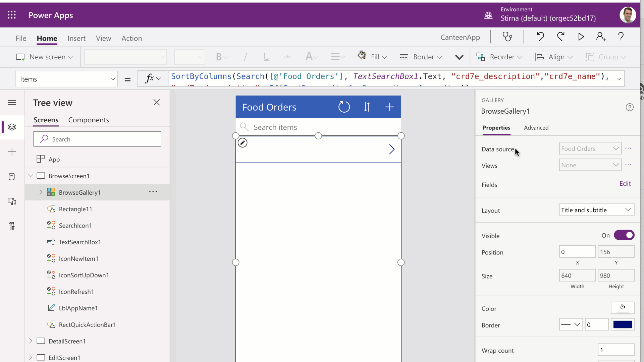
Task: Click the Search items box in app
Action: point(318,127)
